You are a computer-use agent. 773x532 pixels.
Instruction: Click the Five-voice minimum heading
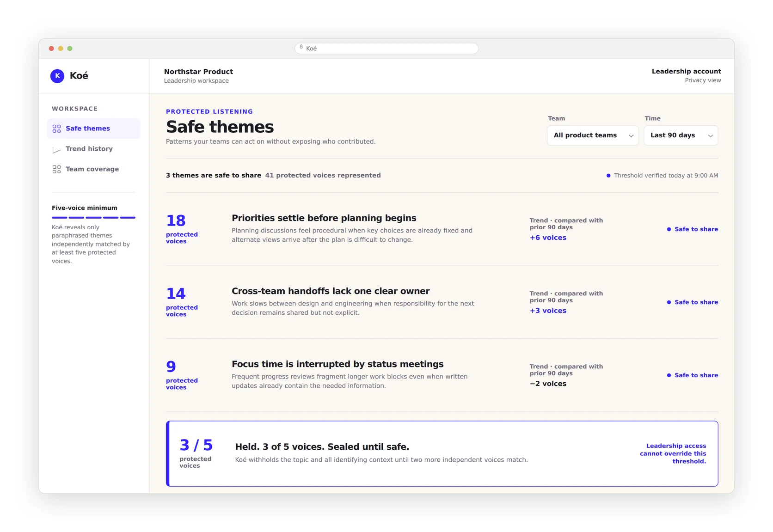click(85, 208)
